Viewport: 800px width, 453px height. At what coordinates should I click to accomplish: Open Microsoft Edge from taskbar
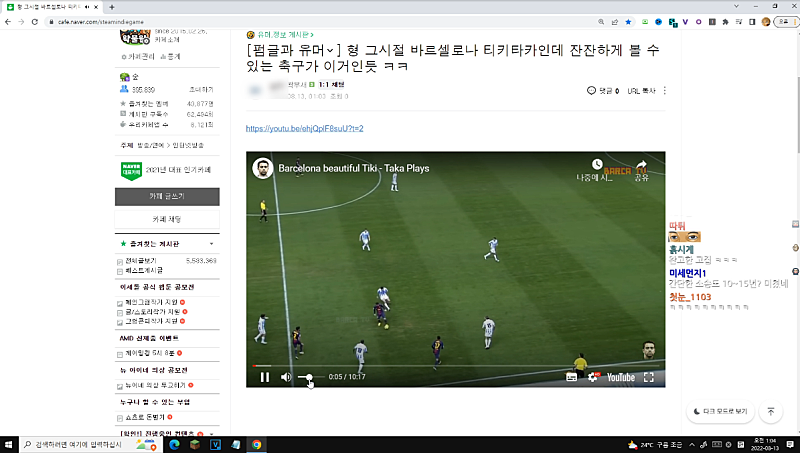pos(174,445)
